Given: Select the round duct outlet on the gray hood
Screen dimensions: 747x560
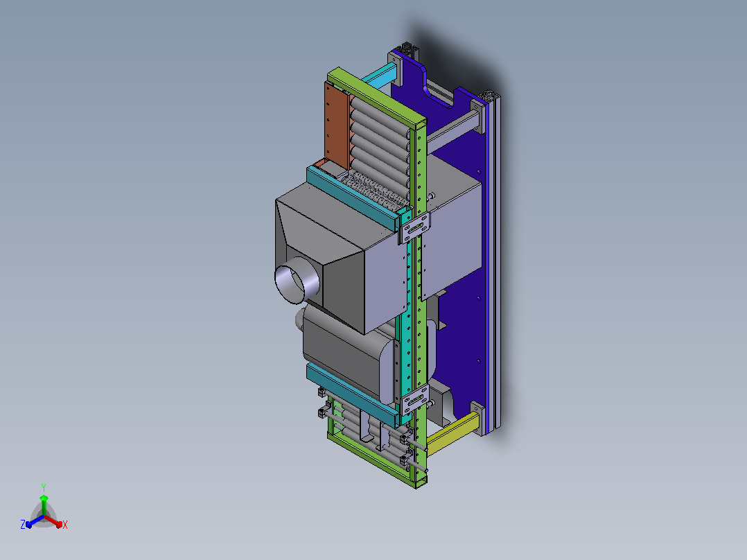Looking at the screenshot, I should [297, 280].
